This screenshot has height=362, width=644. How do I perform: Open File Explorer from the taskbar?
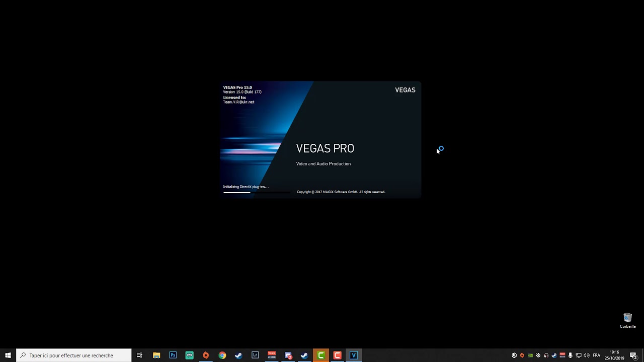click(156, 355)
